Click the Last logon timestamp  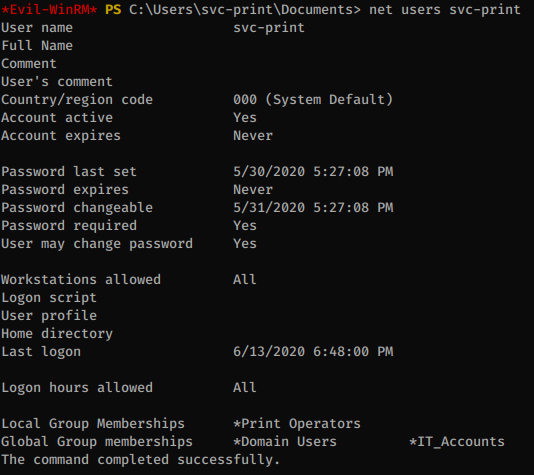(313, 352)
